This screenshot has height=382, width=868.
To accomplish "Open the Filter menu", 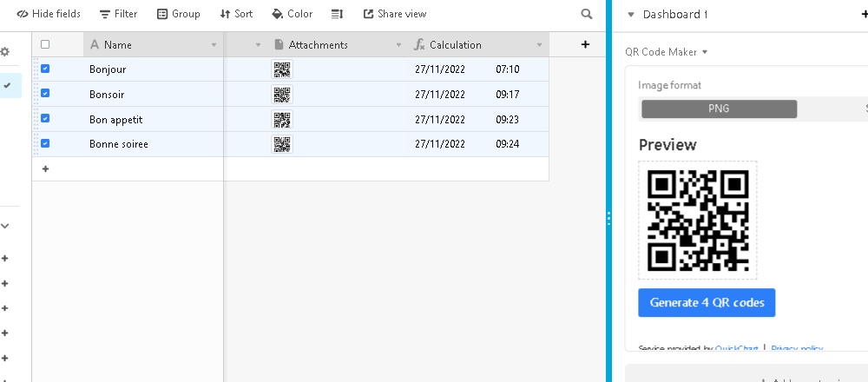I will tap(118, 14).
